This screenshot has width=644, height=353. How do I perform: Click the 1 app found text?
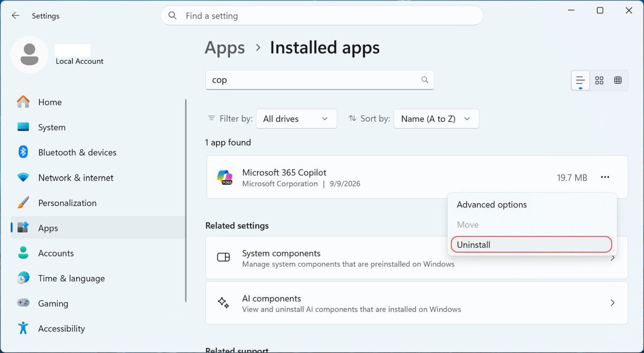coord(228,142)
